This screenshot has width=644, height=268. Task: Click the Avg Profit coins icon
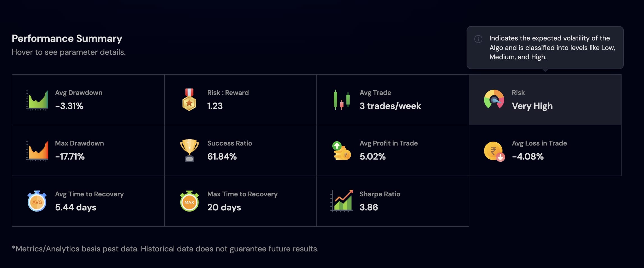341,151
